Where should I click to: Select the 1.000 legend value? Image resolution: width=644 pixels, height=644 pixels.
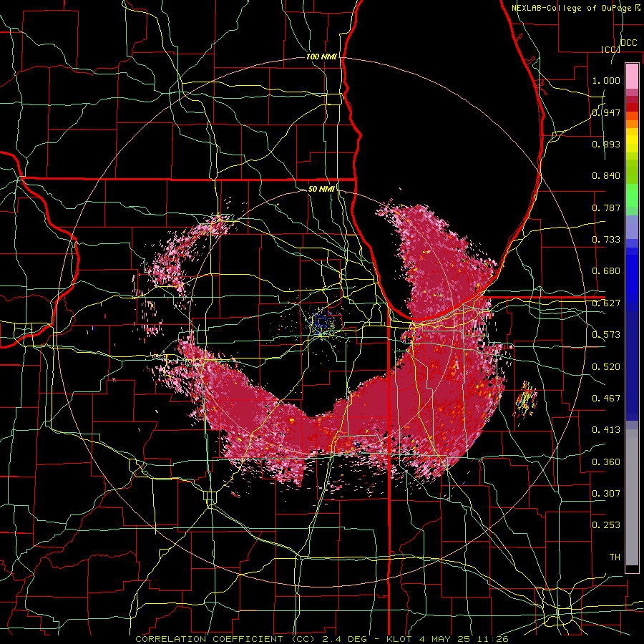[606, 80]
